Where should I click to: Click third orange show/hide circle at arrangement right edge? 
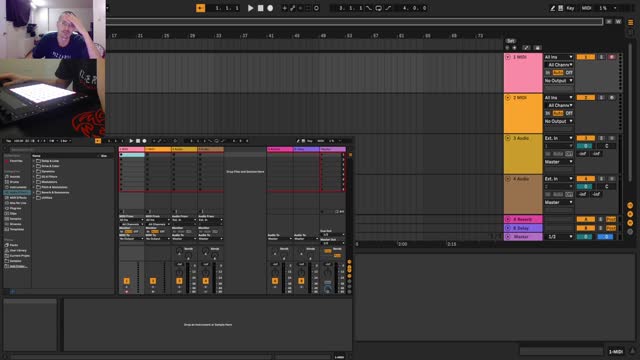(x=630, y=223)
